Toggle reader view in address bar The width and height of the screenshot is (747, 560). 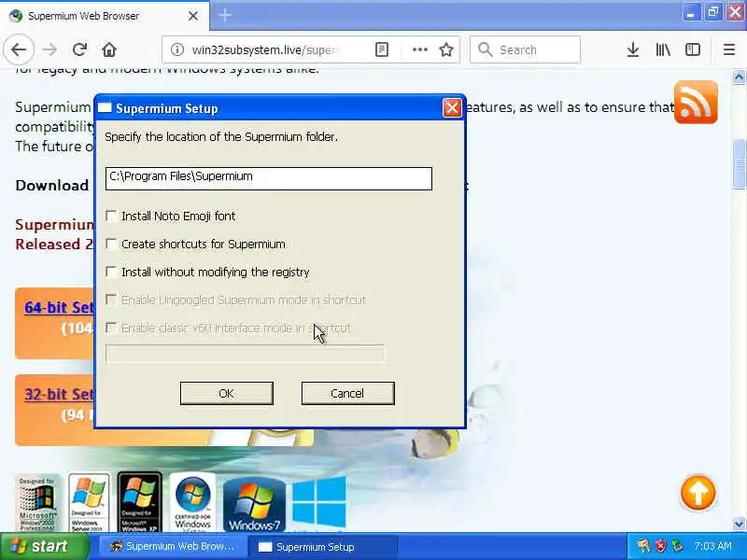[x=382, y=49]
